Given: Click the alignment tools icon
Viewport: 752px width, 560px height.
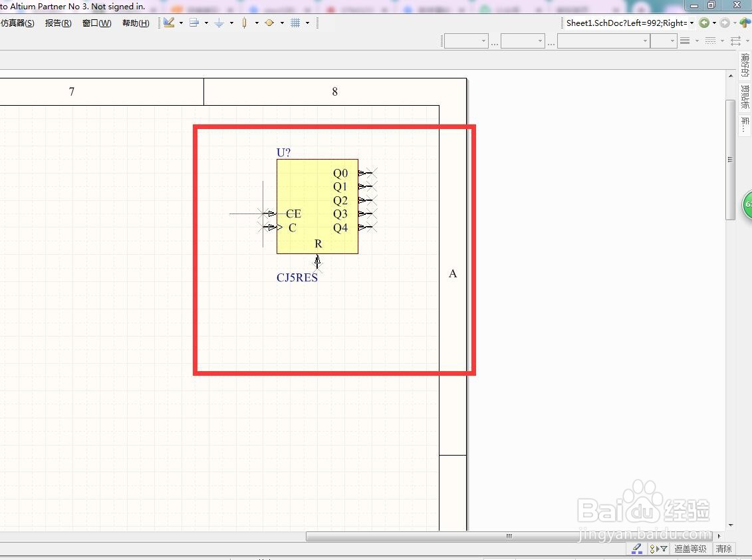Looking at the screenshot, I should coord(194,23).
